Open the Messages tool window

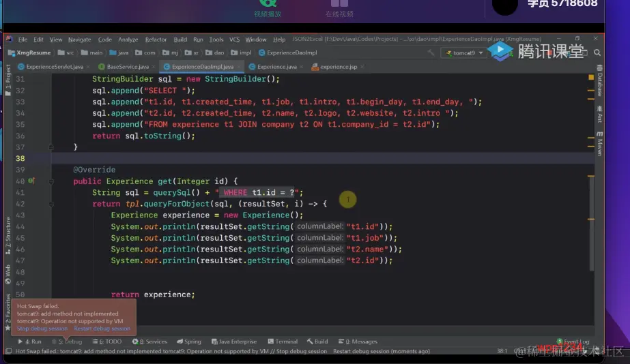pyautogui.click(x=358, y=342)
